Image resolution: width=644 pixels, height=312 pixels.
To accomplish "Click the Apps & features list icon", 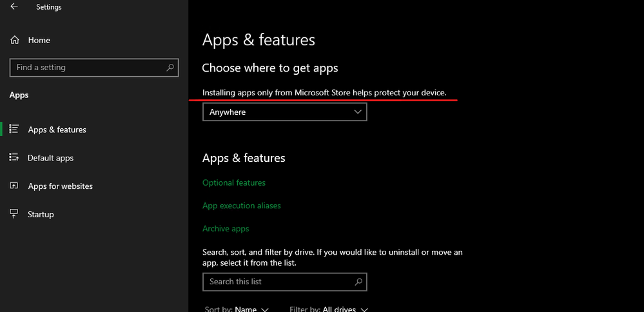I will click(x=14, y=129).
